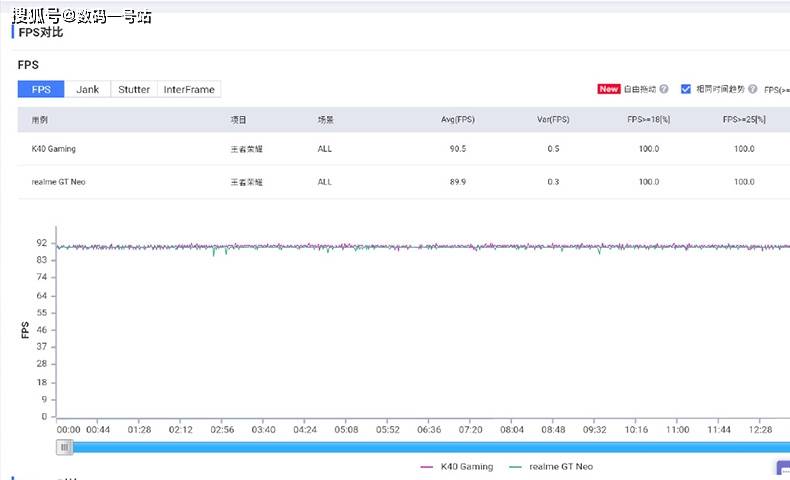Viewport: 790px width, 480px height.
Task: Click the 02:56 time axis label
Action: click(x=222, y=430)
